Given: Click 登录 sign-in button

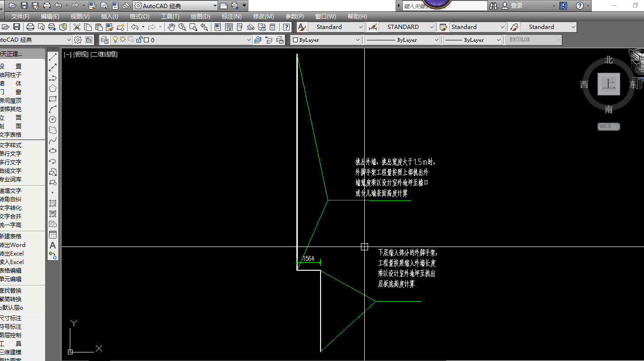Looking at the screenshot, I should pyautogui.click(x=517, y=6).
